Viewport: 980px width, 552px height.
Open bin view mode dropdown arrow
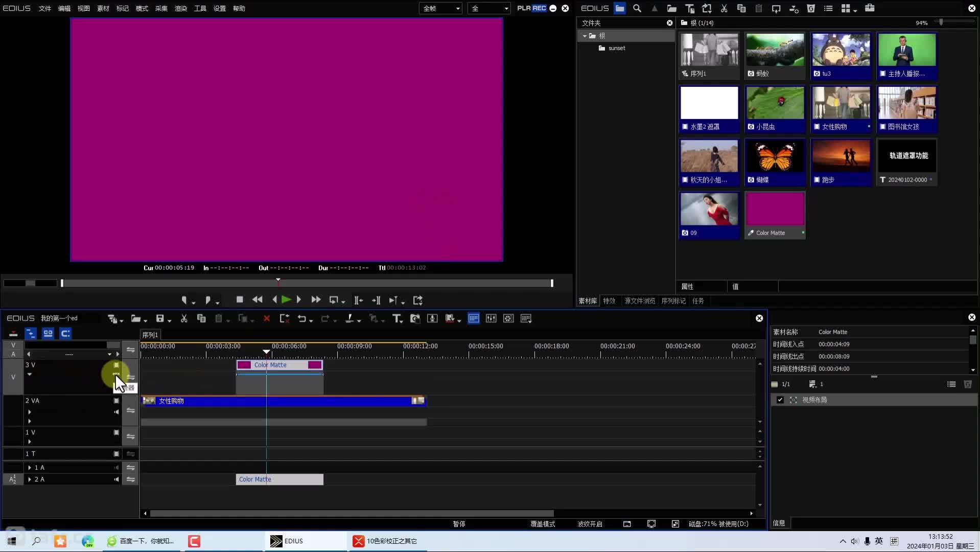click(x=855, y=10)
